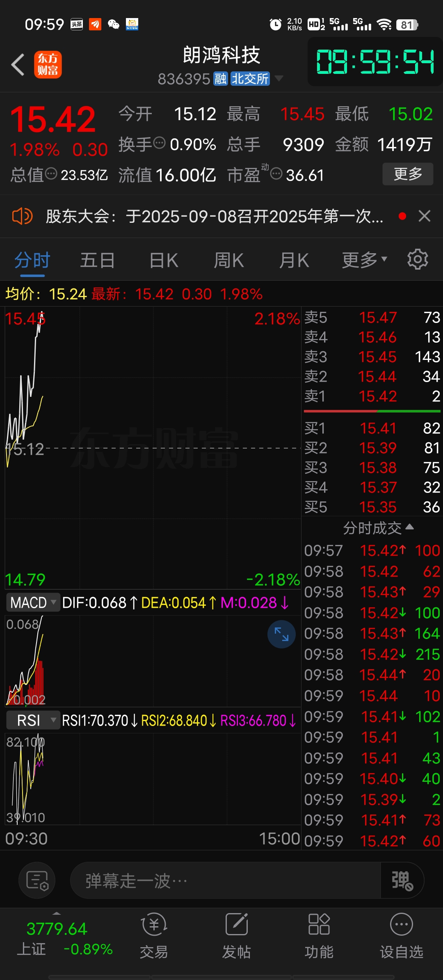443x980 pixels.
Task: Select 买2 order at 15.39
Action: coord(372,448)
